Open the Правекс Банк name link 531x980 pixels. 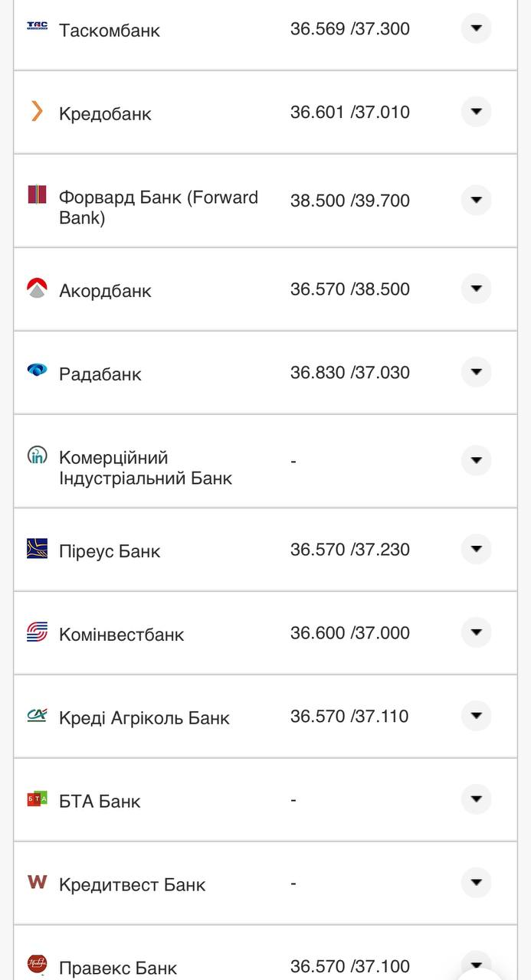point(118,968)
